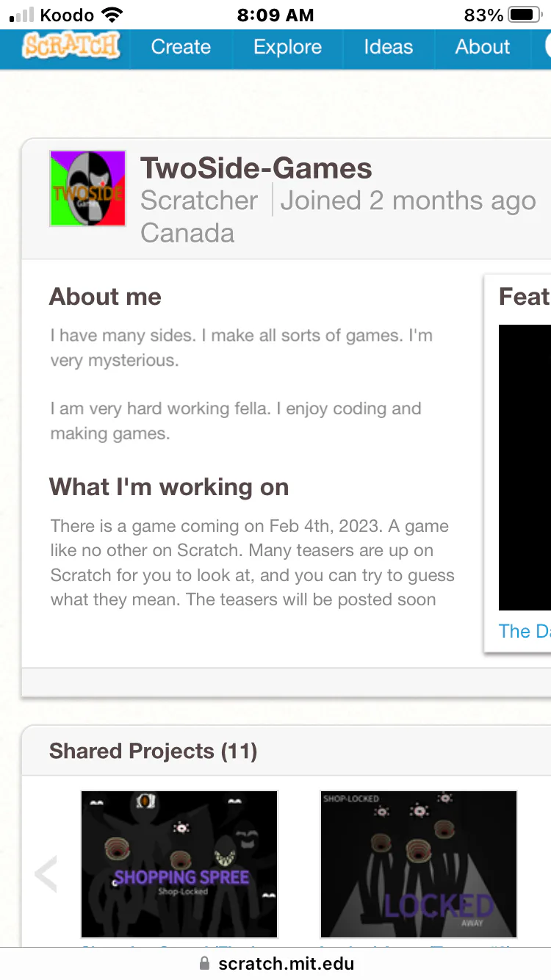The width and height of the screenshot is (551, 980).
Task: Open the black featured project preview
Action: pos(525,467)
